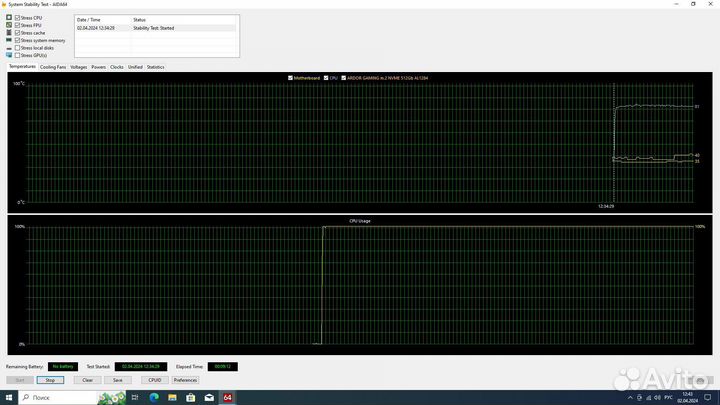Click the cache icon beside Stress cache
The image size is (720, 405).
pyautogui.click(x=9, y=33)
